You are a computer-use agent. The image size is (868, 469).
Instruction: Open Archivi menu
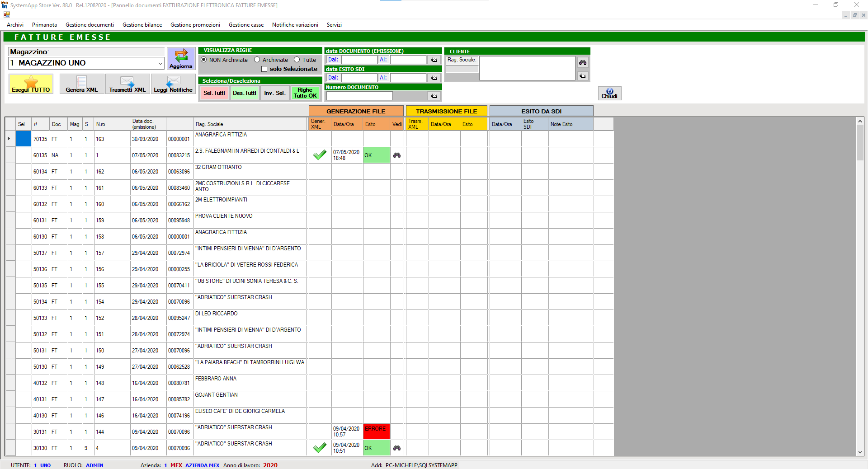15,25
